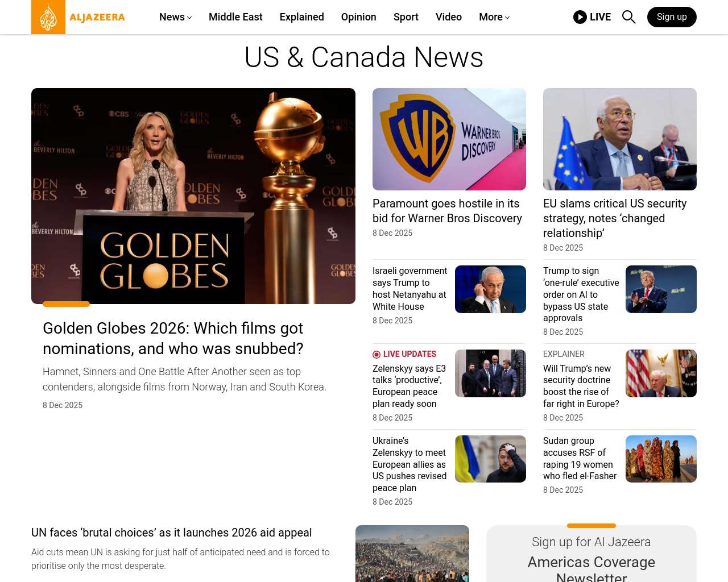728x582 pixels.
Task: Open the search magnifier icon
Action: pos(628,17)
